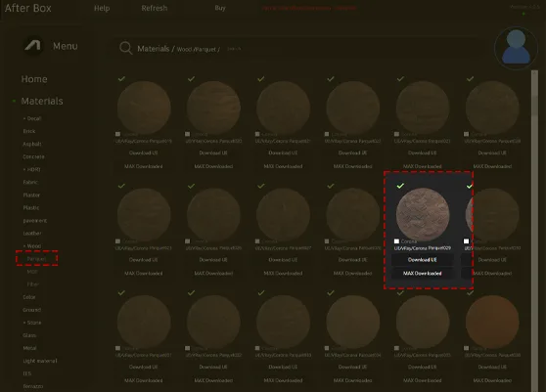The height and width of the screenshot is (392, 546).
Task: Tick the Corona checkbox for Parquet020
Action: [x=187, y=134]
